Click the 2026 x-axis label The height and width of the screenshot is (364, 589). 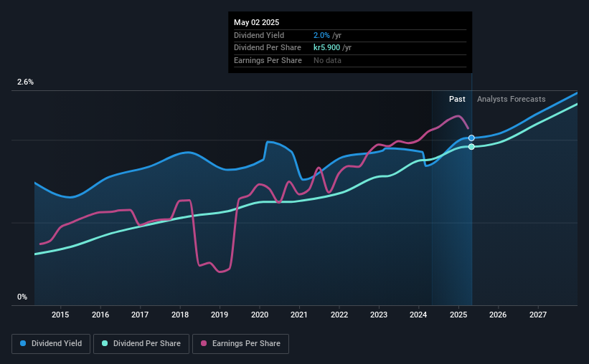point(498,315)
